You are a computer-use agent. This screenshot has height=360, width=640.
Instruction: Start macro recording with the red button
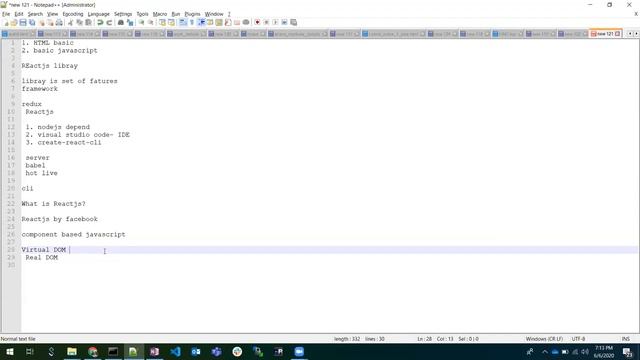coord(257,22)
